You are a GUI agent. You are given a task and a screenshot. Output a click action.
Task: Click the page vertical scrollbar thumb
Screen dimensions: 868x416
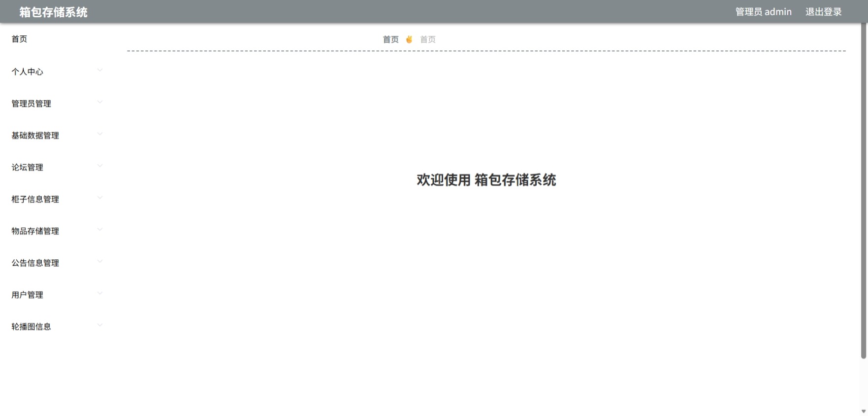pyautogui.click(x=864, y=191)
